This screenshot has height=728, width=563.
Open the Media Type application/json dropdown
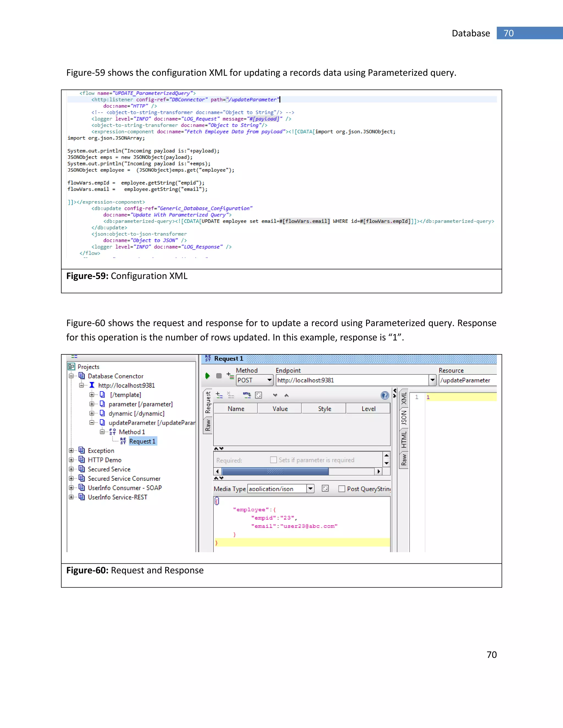pyautogui.click(x=311, y=489)
